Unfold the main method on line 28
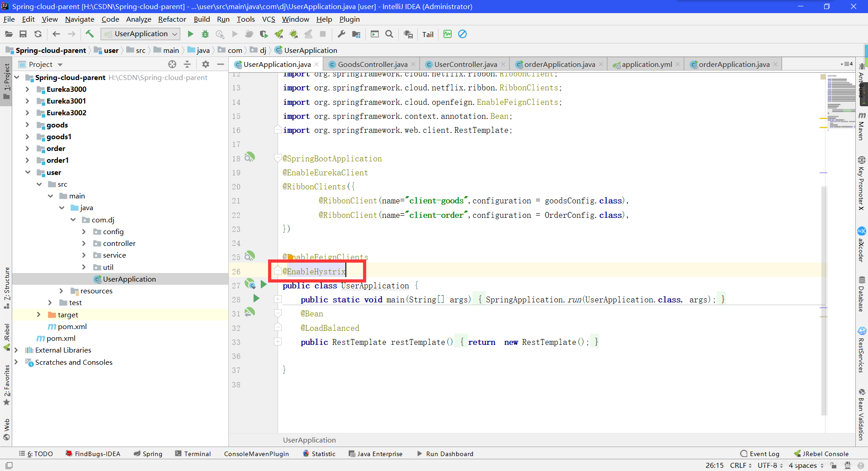Image resolution: width=868 pixels, height=471 pixels. (x=278, y=299)
